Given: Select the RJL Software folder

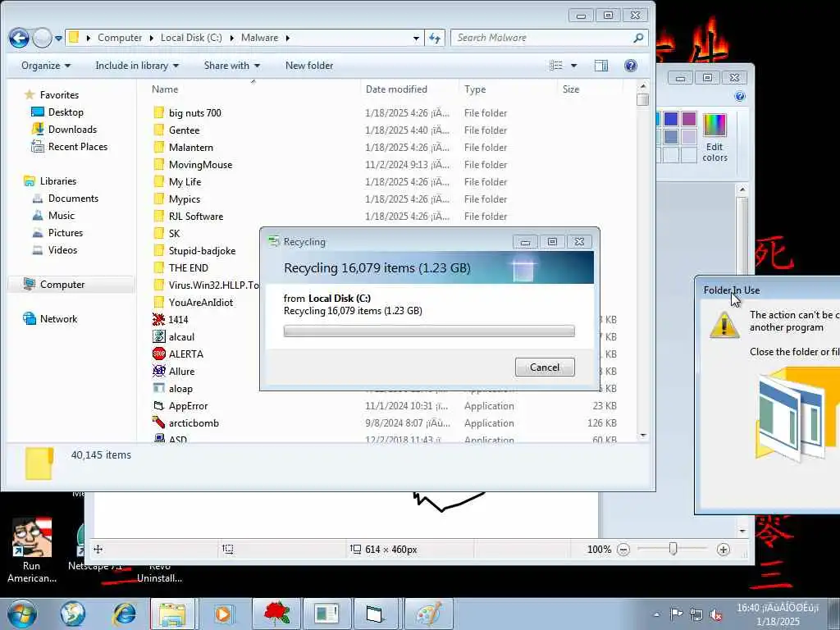Looking at the screenshot, I should (x=188, y=217).
